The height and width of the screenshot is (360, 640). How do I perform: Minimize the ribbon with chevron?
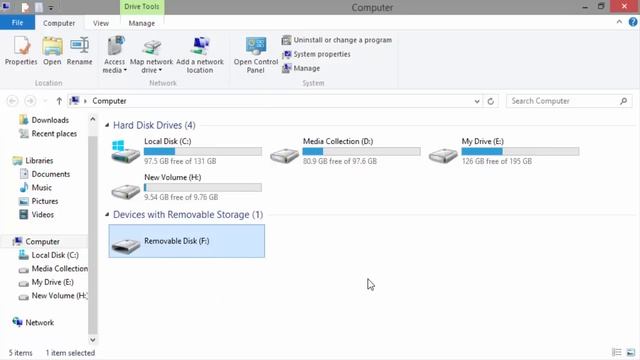click(x=619, y=22)
